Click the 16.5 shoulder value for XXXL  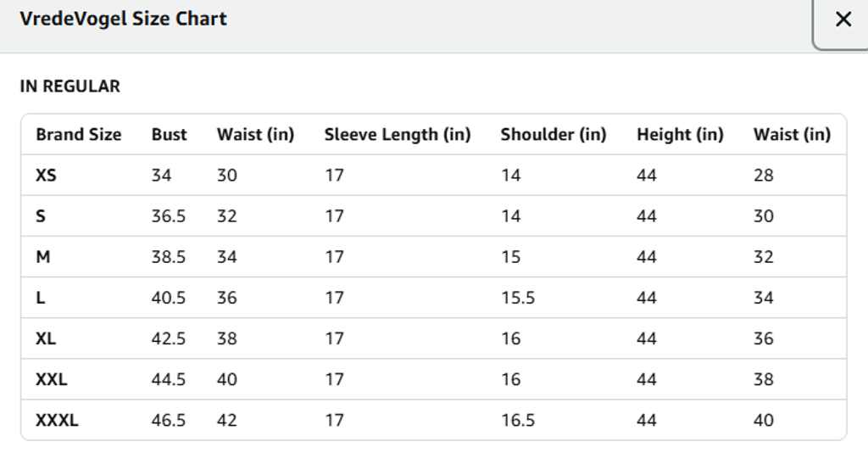[517, 420]
